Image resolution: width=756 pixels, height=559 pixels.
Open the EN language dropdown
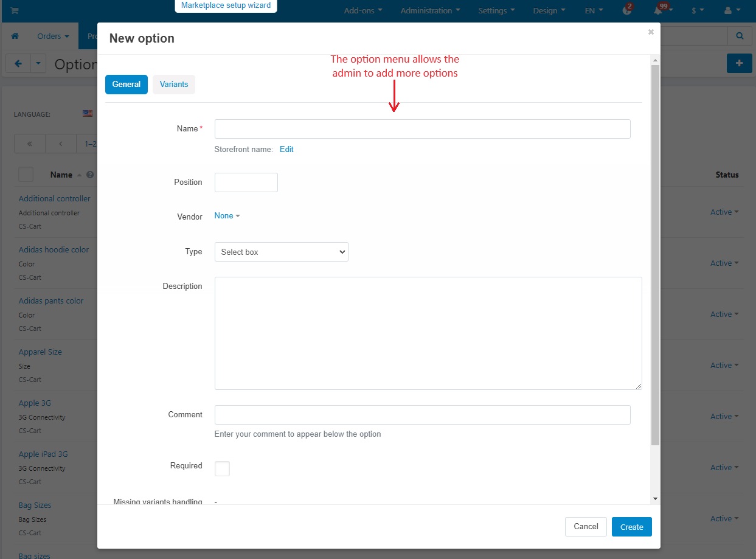tap(594, 10)
